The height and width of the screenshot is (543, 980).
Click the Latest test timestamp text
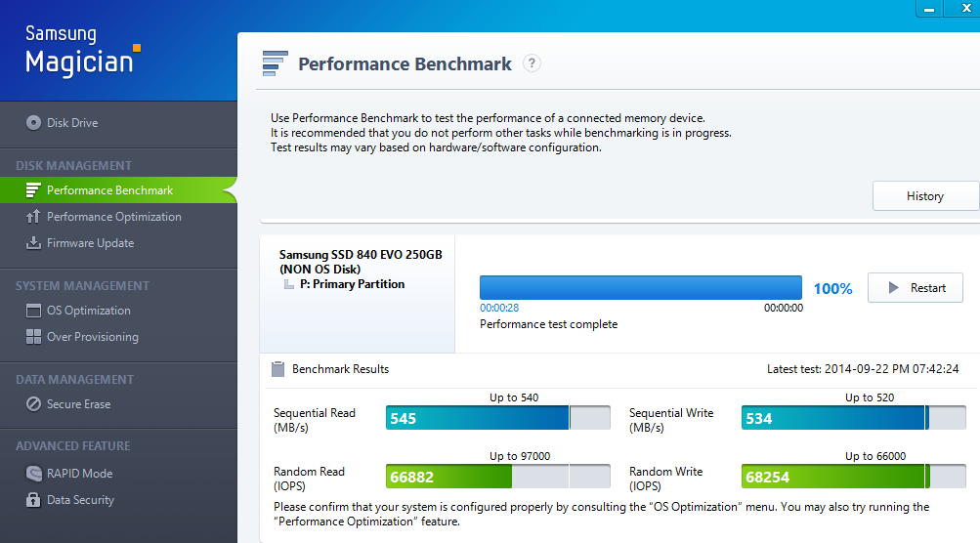coord(863,368)
